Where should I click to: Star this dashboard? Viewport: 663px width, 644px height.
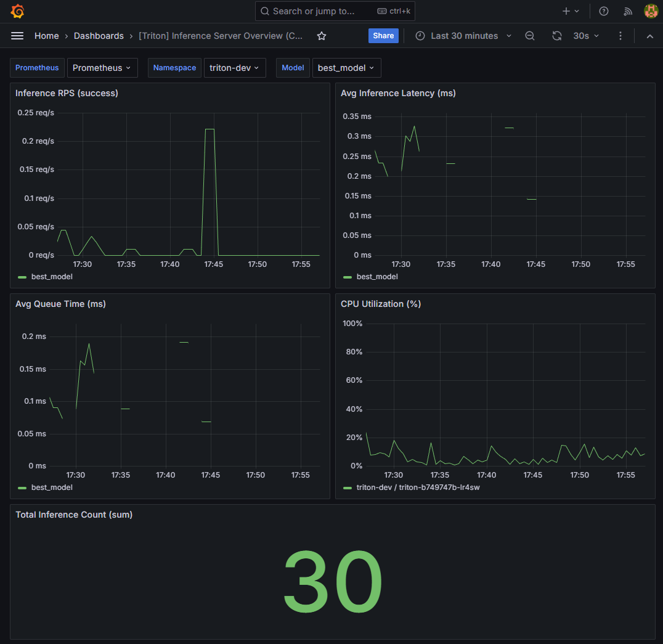click(x=321, y=36)
